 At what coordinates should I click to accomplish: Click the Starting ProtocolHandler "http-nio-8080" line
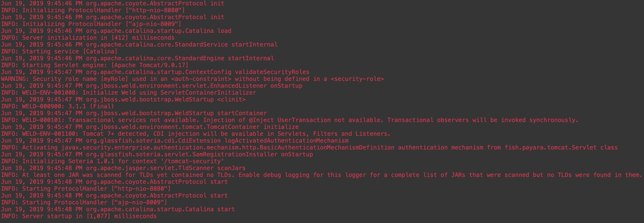(86, 189)
